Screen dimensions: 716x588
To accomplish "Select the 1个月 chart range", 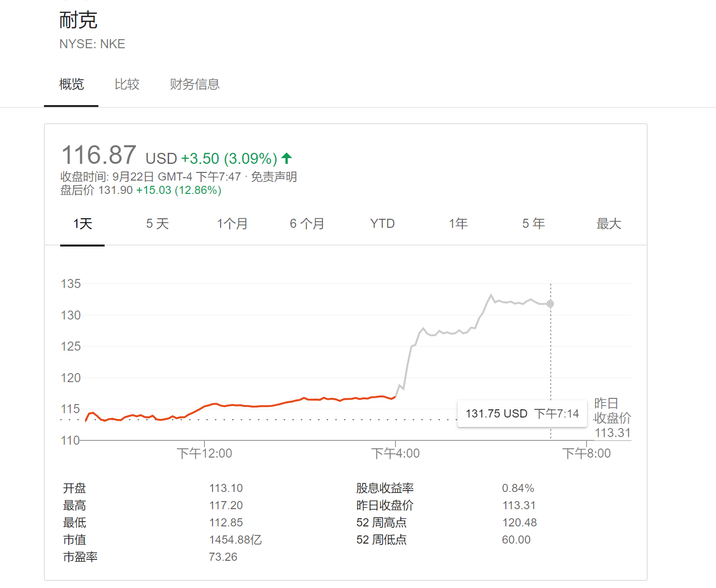I will (232, 224).
